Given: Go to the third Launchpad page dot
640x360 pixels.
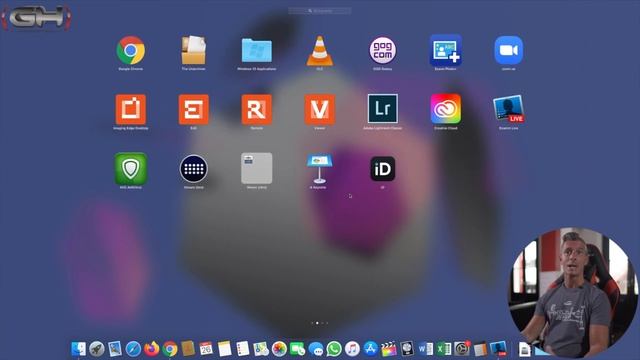Looking at the screenshot, I should pos(322,323).
